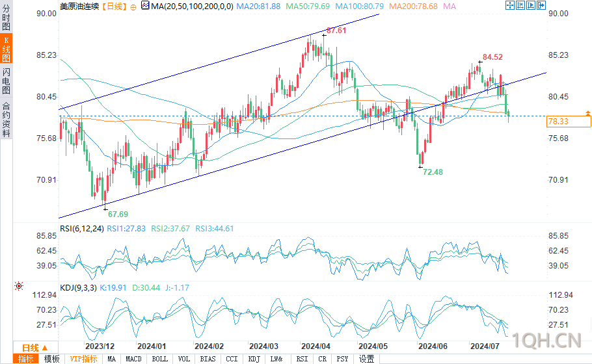Viewport: 592px width, 364px height.
Task: Click the 2024/05 date on time axis
Action: point(373,346)
